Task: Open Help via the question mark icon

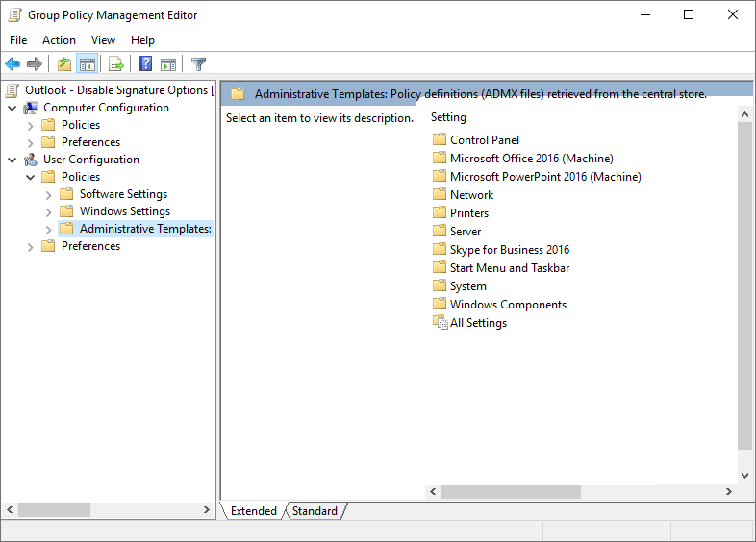Action: point(145,64)
